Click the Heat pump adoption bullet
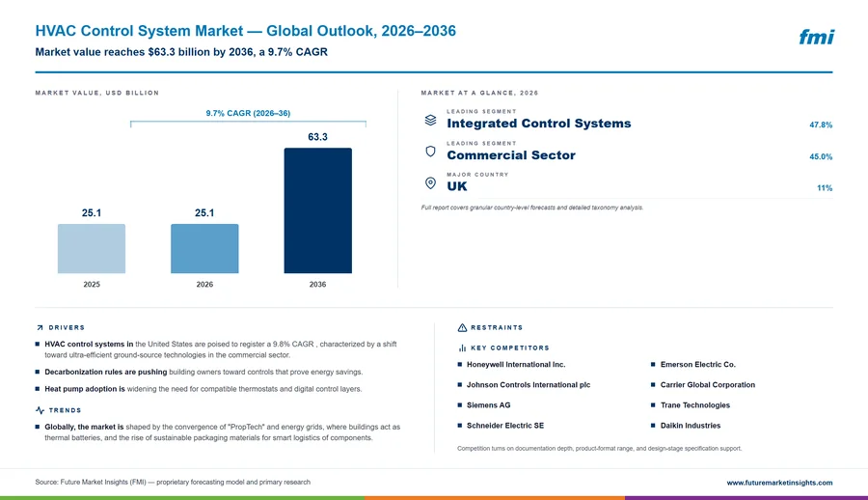Image resolution: width=868 pixels, height=500 pixels. (x=203, y=389)
